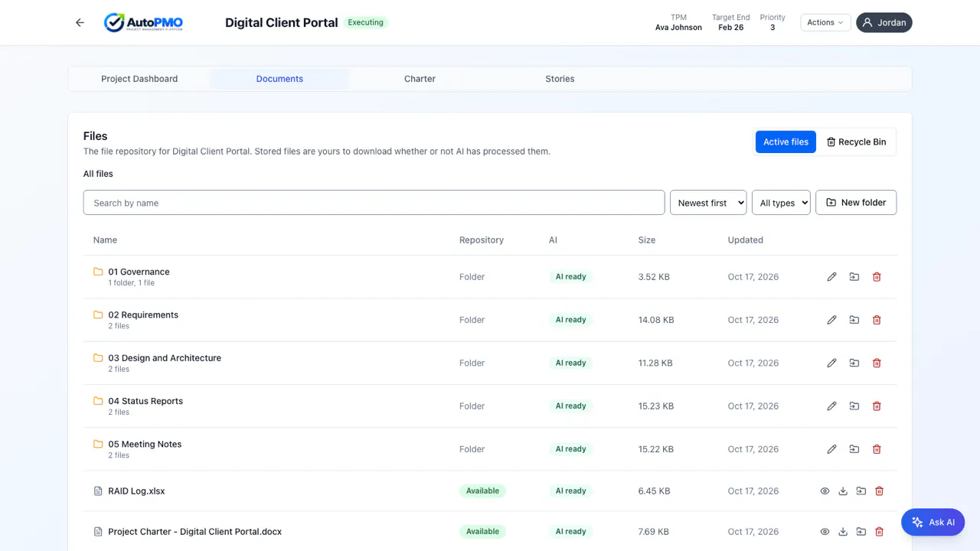Image resolution: width=980 pixels, height=551 pixels.
Task: Move Project Charter docx to another folder
Action: coord(861,532)
